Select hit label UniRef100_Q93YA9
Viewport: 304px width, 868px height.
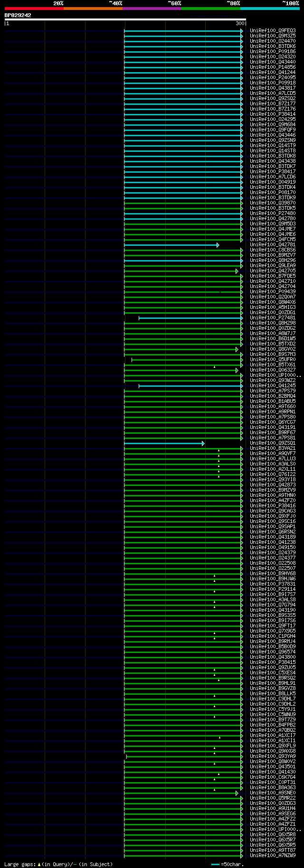click(273, 756)
